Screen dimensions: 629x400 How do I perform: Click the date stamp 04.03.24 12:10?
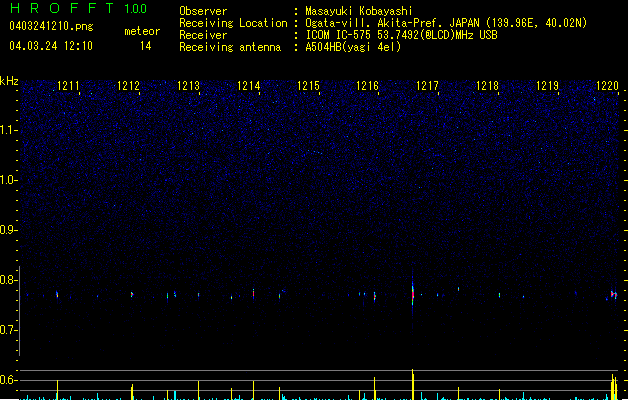(x=51, y=46)
